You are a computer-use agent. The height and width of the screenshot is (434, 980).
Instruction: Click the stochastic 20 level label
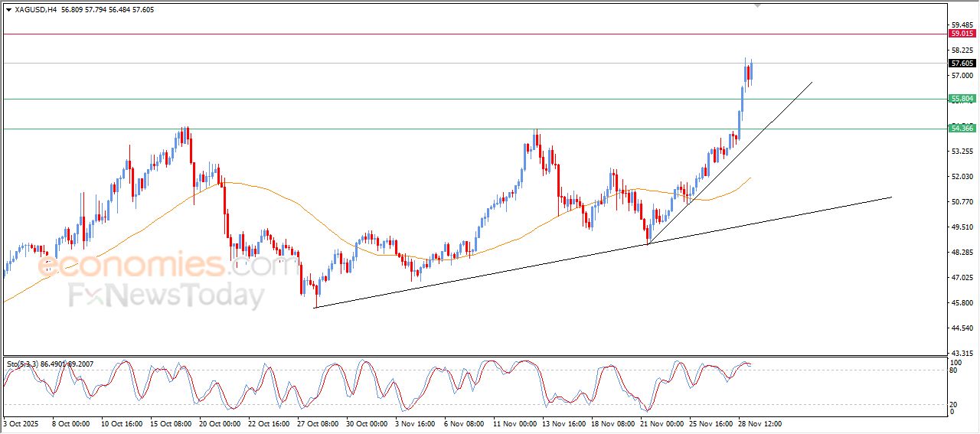pos(953,404)
